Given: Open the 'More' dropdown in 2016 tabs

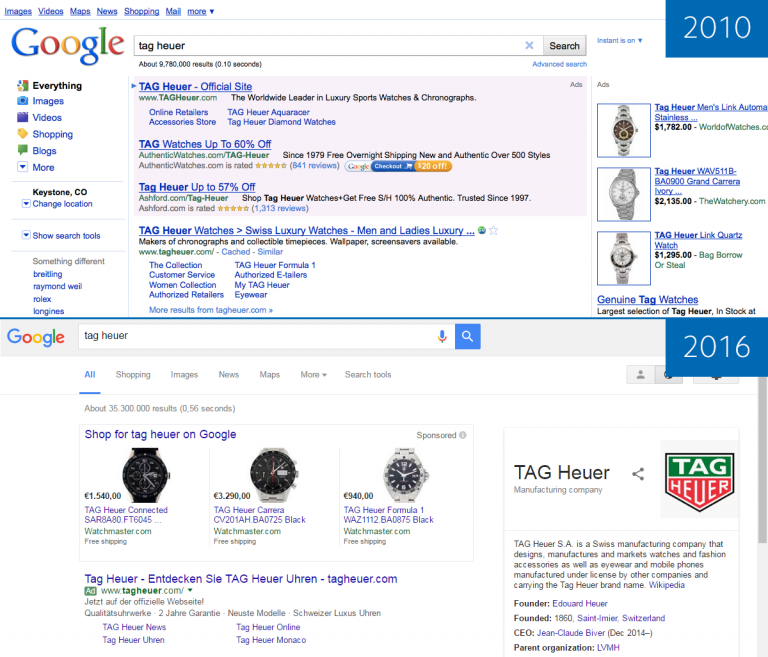Looking at the screenshot, I should click(x=313, y=375).
